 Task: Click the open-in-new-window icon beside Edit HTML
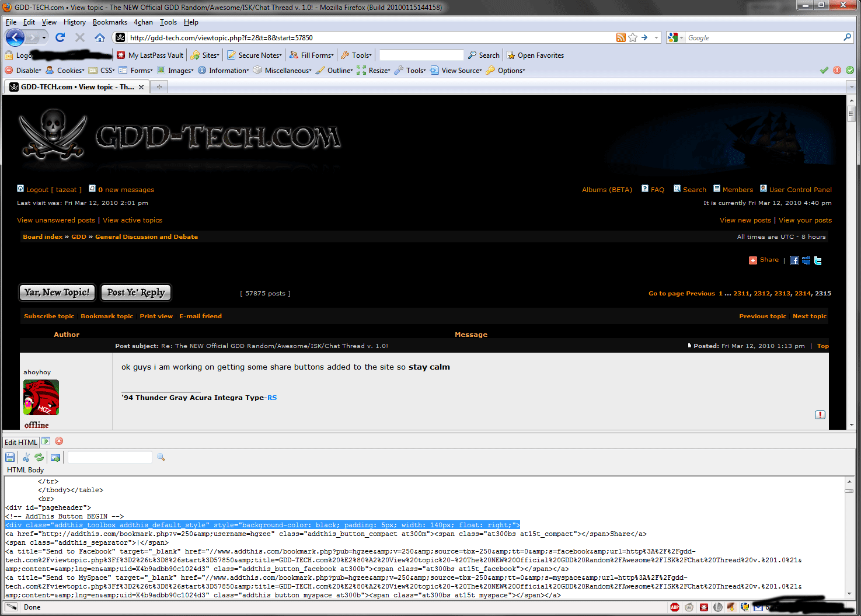(x=46, y=441)
